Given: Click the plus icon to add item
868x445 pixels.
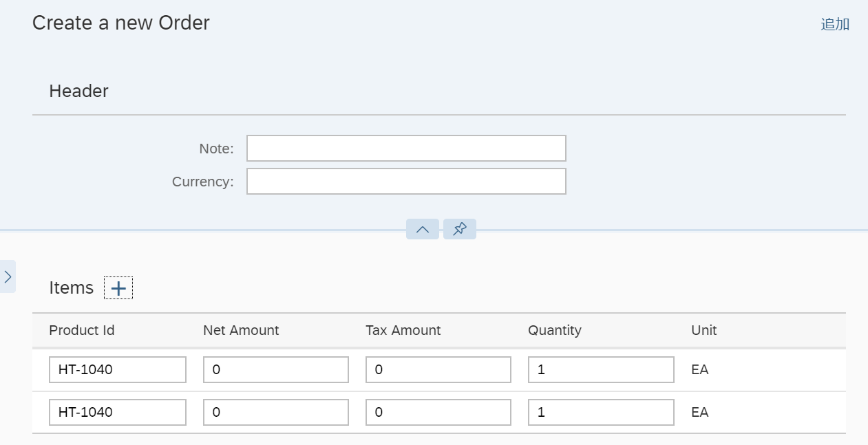Looking at the screenshot, I should (x=118, y=288).
